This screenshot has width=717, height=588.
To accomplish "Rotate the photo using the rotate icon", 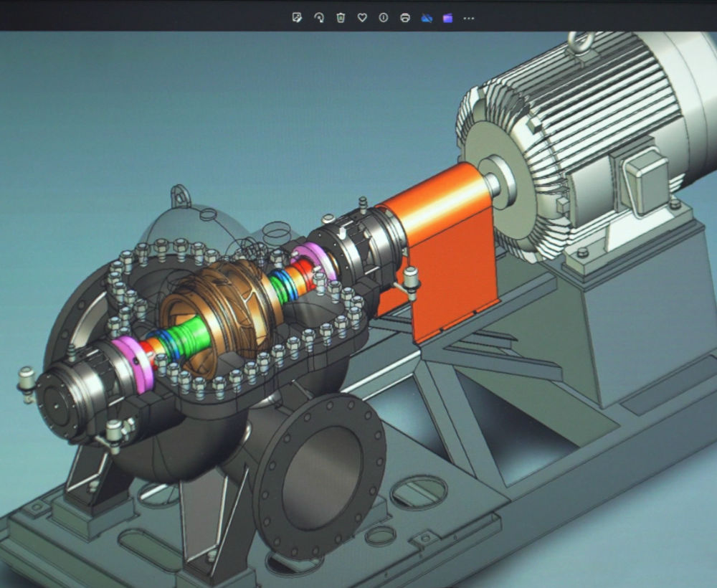I will point(318,18).
